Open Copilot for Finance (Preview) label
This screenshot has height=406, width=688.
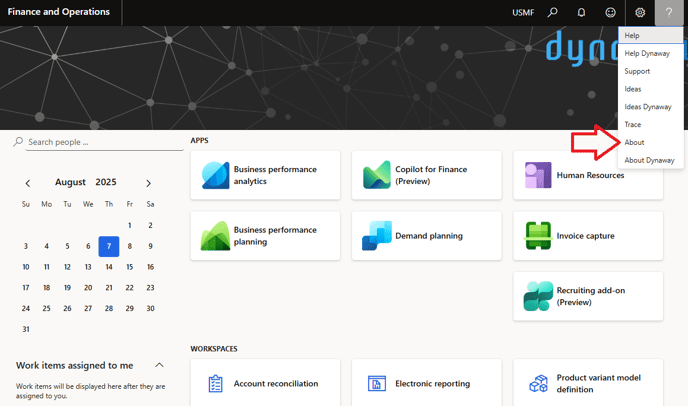[431, 175]
